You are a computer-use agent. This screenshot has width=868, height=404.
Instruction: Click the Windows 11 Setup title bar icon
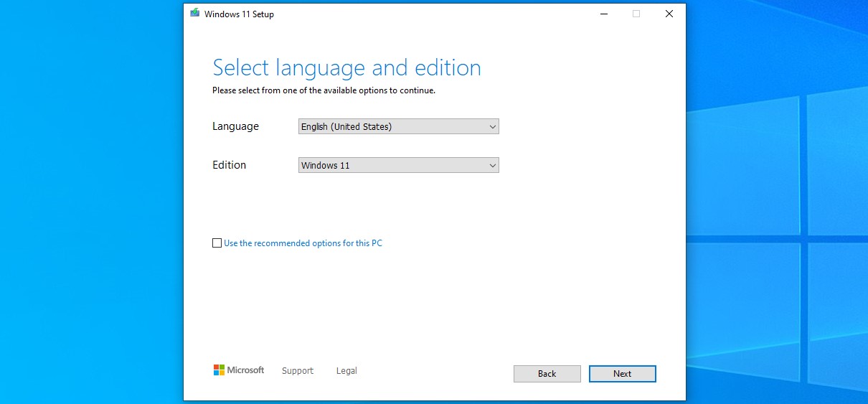click(x=194, y=14)
